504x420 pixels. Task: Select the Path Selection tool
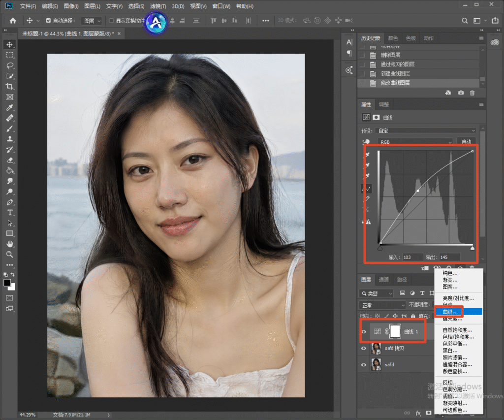coord(10,223)
